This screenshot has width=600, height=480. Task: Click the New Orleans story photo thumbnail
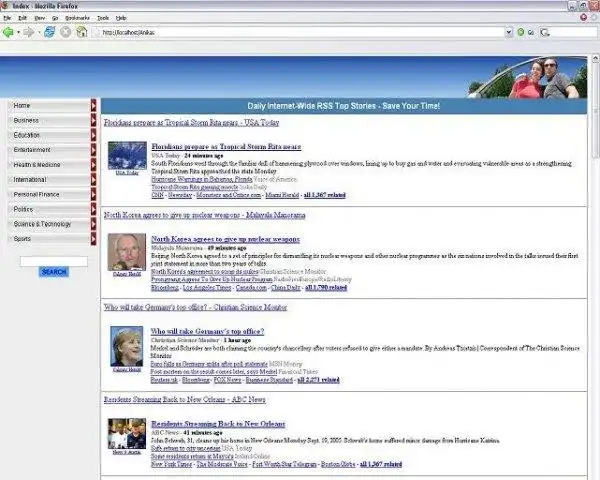[127, 434]
